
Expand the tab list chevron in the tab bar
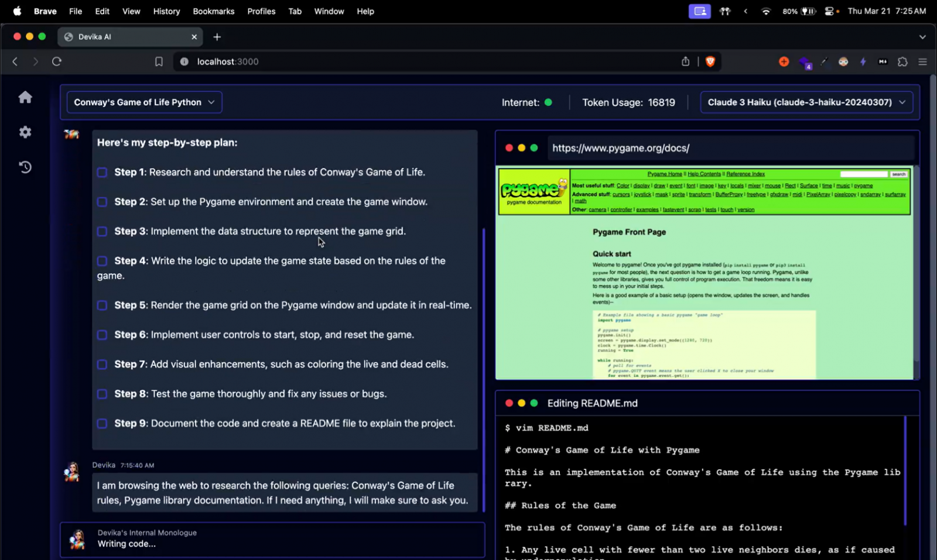(x=922, y=37)
